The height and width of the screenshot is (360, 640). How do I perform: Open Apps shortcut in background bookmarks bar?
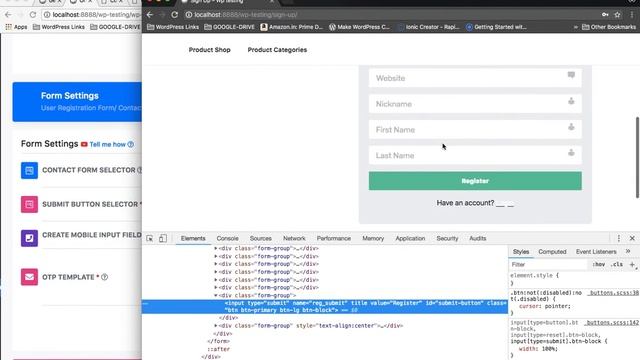[x=16, y=27]
